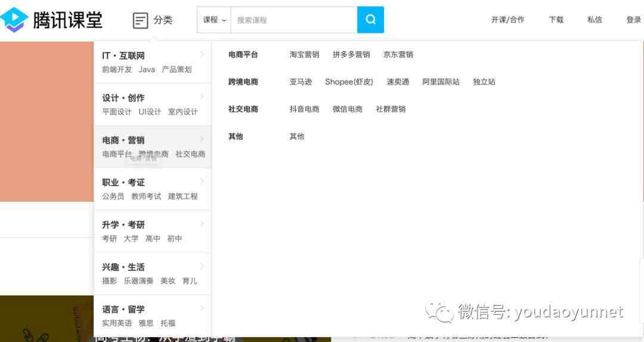Open 实用英语 under 语言·留学

click(117, 323)
